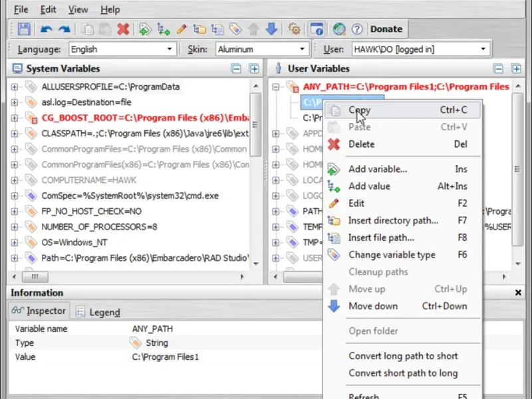Click the Save floppy disk icon
Image resolution: width=532 pixels, height=399 pixels.
[24, 29]
